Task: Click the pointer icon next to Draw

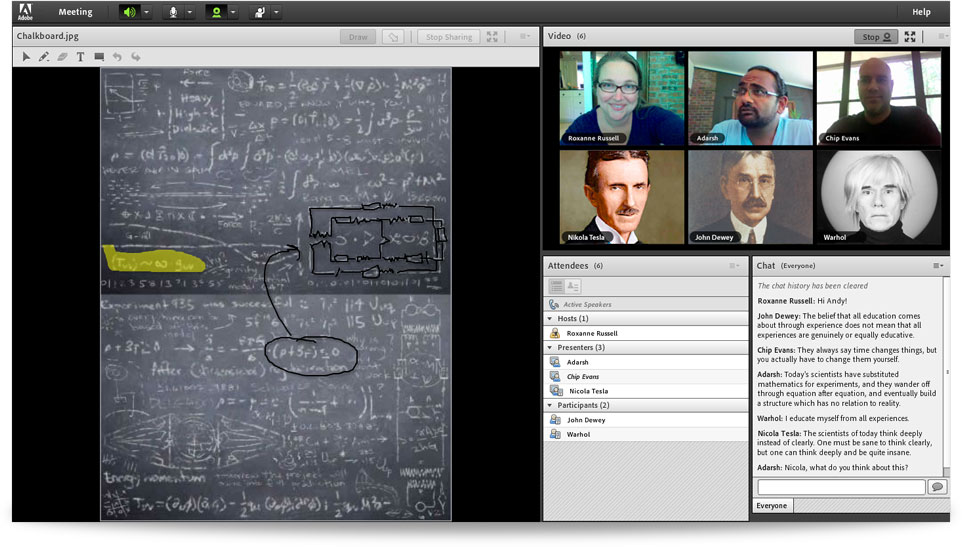Action: pyautogui.click(x=393, y=37)
